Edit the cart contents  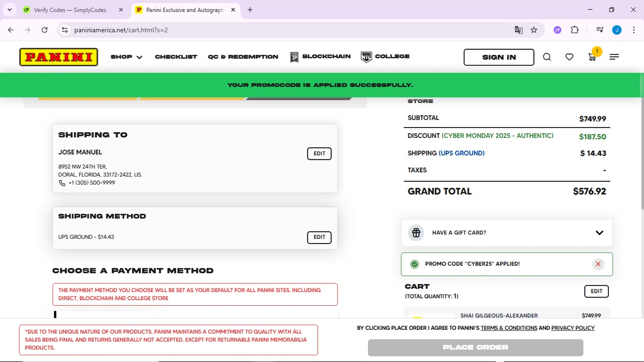click(x=596, y=291)
